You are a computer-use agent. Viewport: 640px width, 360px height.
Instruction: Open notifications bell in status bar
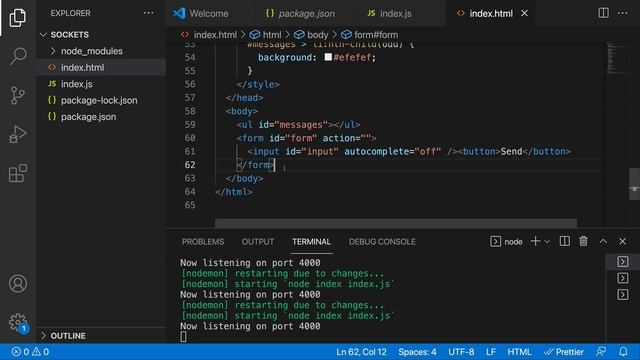[x=623, y=351]
